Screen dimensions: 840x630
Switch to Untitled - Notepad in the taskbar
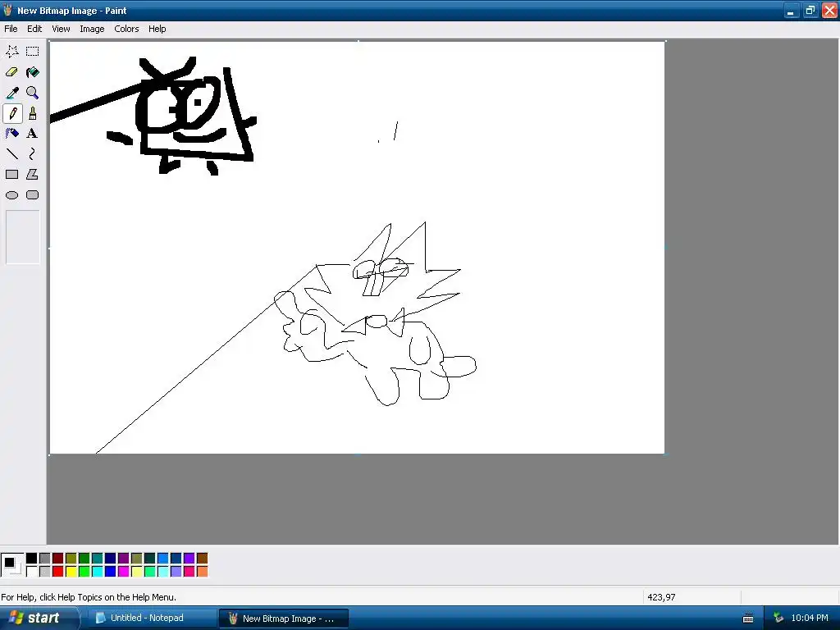(151, 619)
